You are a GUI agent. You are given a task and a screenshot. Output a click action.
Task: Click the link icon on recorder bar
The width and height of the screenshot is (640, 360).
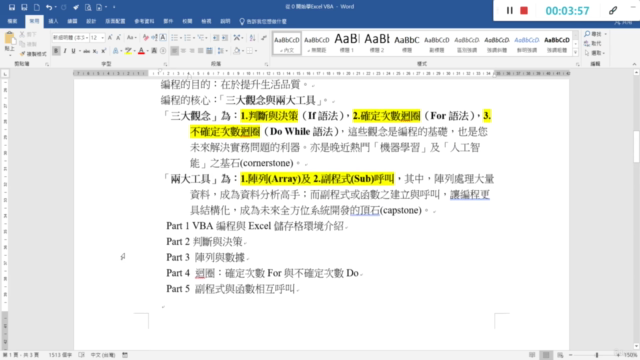coord(613,11)
